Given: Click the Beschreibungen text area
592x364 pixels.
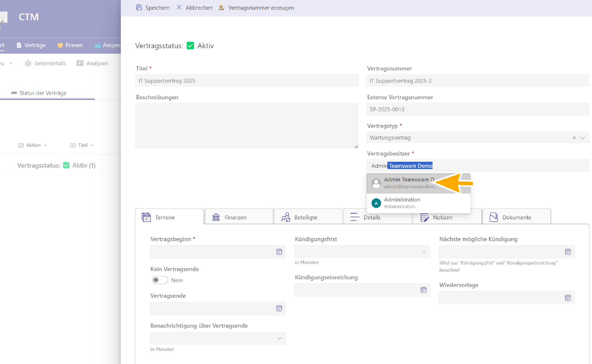Looking at the screenshot, I should pos(246,126).
